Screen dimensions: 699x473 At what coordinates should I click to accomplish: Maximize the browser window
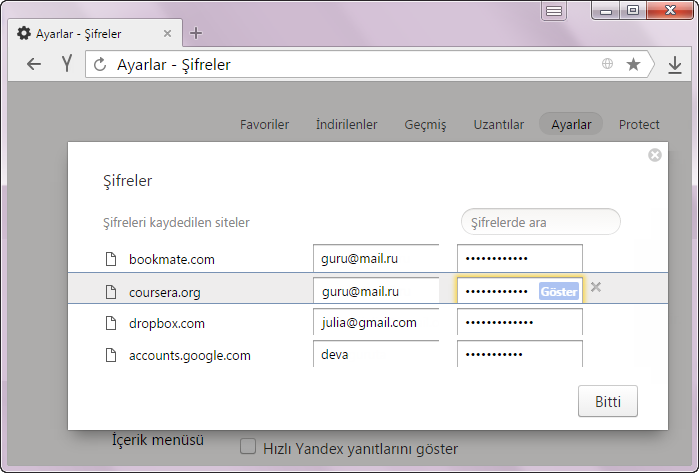tap(633, 10)
